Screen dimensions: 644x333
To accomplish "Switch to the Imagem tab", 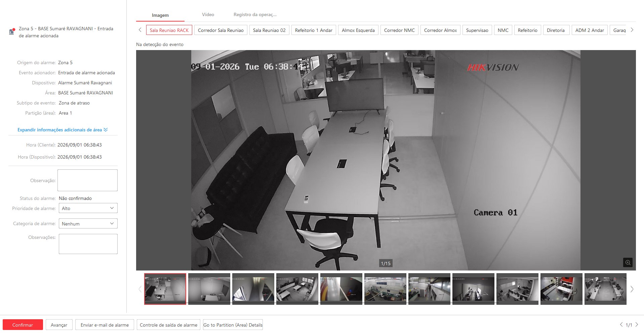I will coord(160,15).
